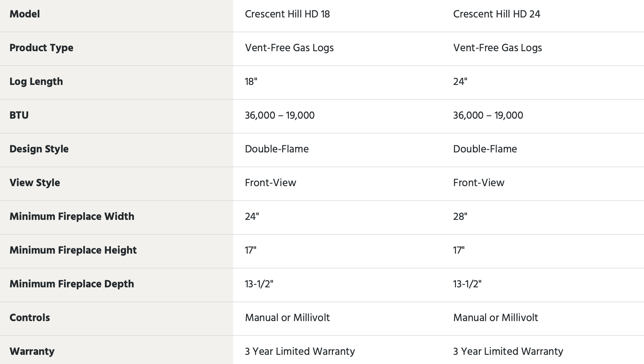Click the first Manual or Millivolt value
Screen dimensions: 644x364
[x=287, y=318]
